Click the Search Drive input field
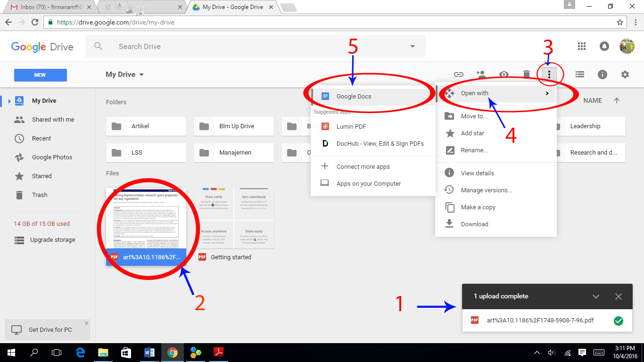The width and height of the screenshot is (644, 362). tap(255, 46)
